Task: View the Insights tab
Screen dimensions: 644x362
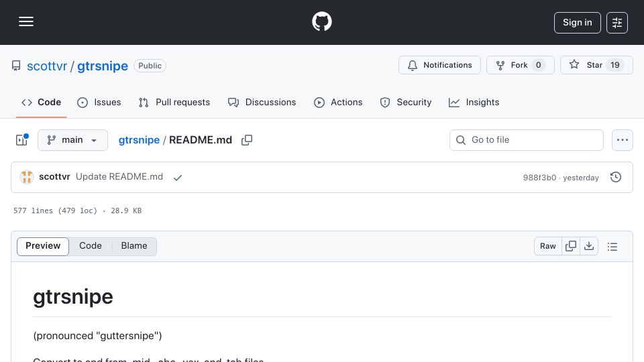Action: [474, 102]
